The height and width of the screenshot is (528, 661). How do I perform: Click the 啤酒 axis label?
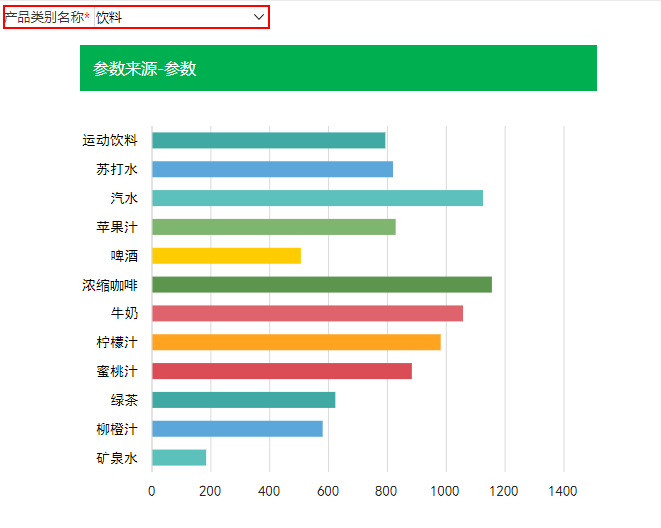[x=124, y=256]
